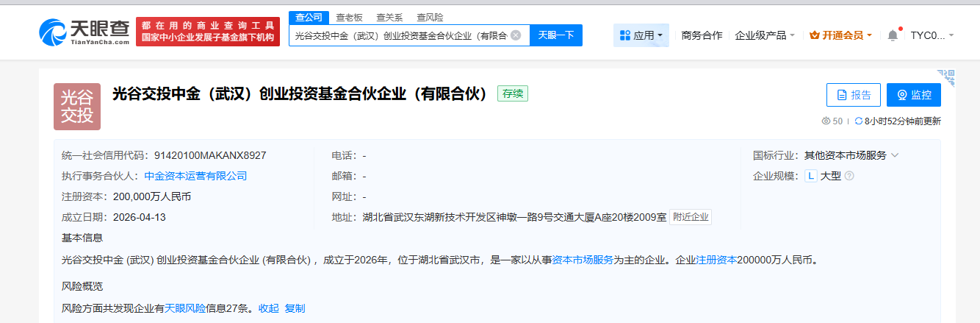Click the 天眼一下 search button
Screen dimensions: 980x323
[x=556, y=35]
